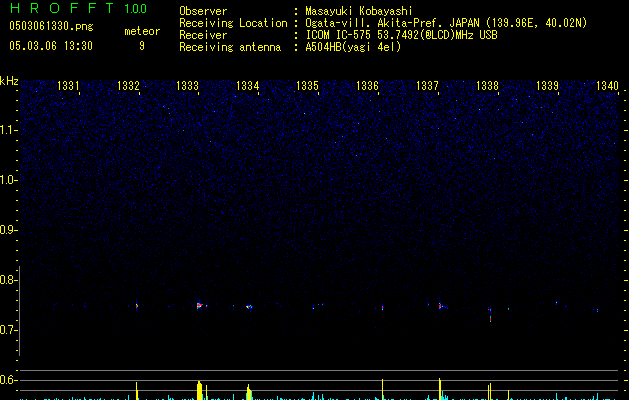Click the 1.0 kHz frequency axis label
The image size is (629, 400).
[8, 180]
